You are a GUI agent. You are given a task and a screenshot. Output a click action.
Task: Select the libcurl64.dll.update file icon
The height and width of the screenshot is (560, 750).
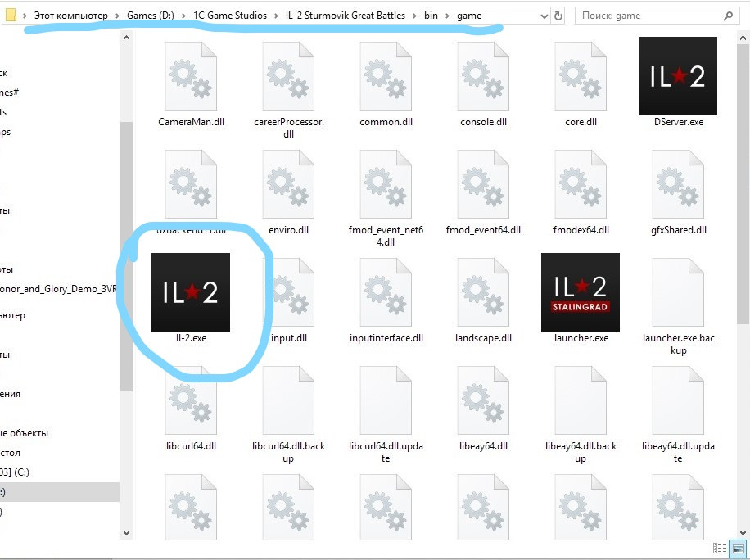(386, 400)
